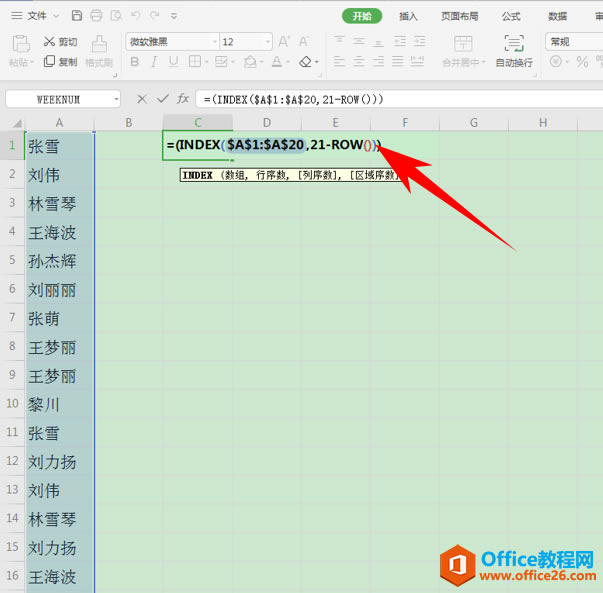The image size is (603, 593).
Task: Select the 开始 ribbon tab
Action: [x=362, y=16]
